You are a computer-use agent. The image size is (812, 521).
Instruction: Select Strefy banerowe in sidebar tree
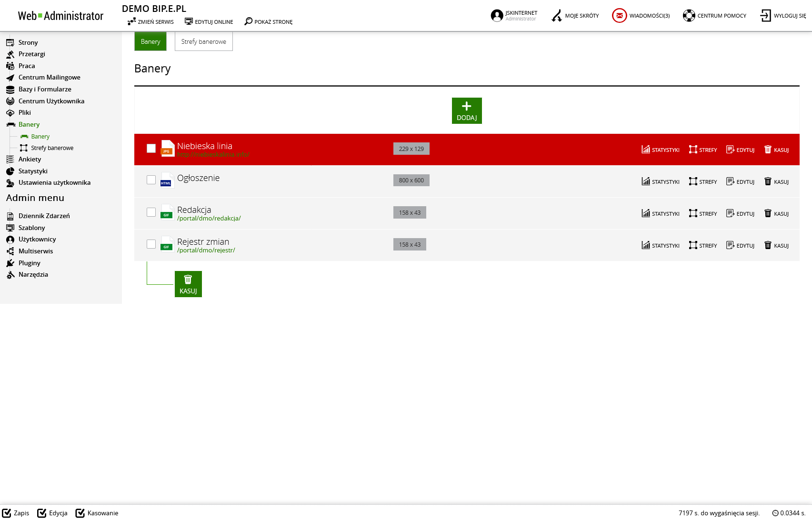click(x=52, y=148)
